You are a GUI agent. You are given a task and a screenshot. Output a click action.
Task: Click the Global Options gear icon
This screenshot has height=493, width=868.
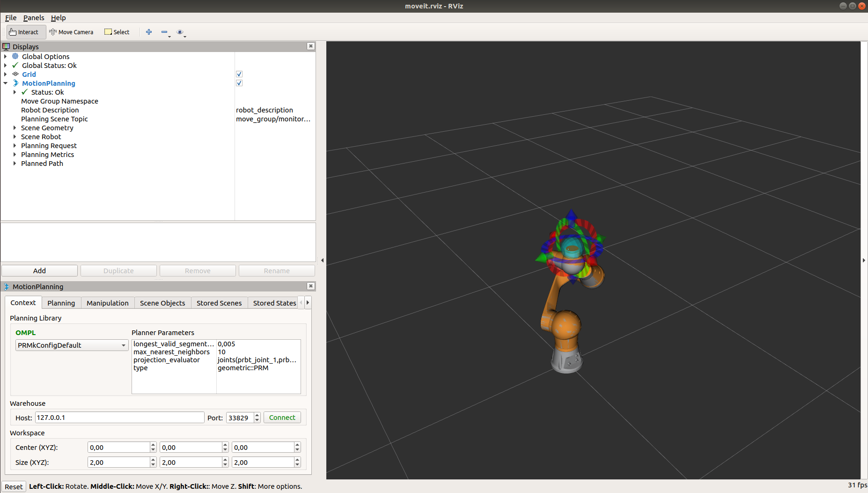point(15,56)
